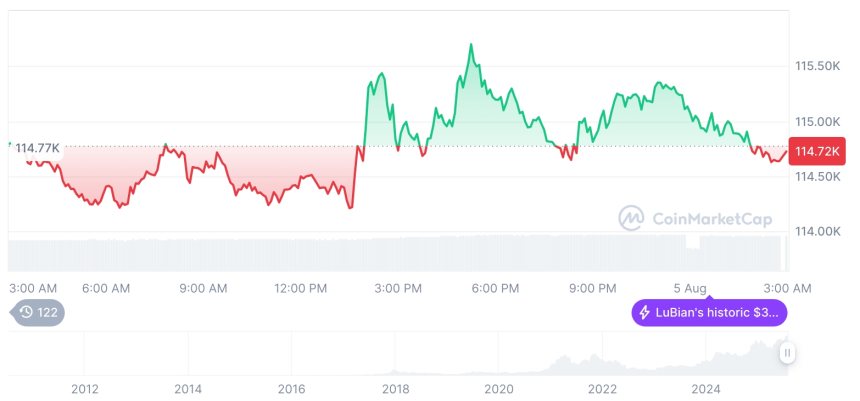860x401 pixels.
Task: Click the 3:00 PM time axis label
Action: click(x=398, y=288)
